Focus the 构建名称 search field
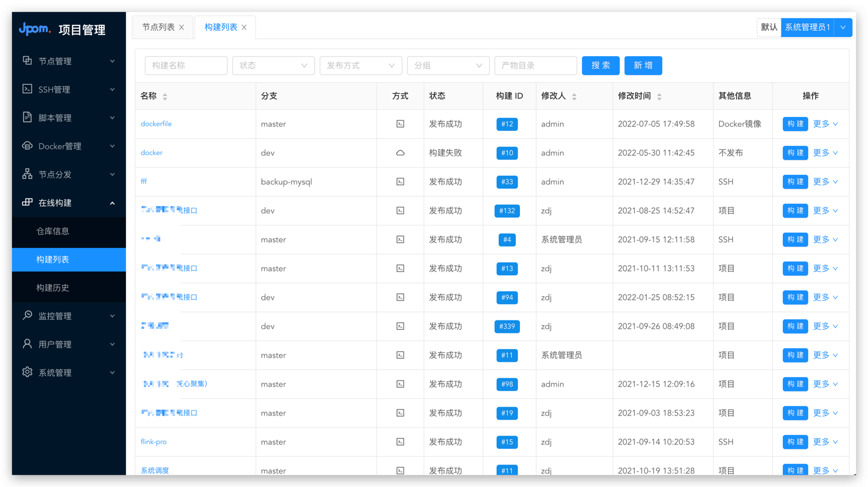This screenshot has height=487, width=868. (x=186, y=66)
